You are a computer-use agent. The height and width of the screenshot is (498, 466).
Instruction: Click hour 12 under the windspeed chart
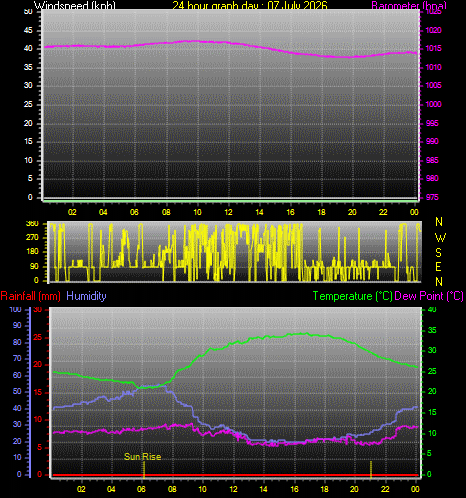228,212
